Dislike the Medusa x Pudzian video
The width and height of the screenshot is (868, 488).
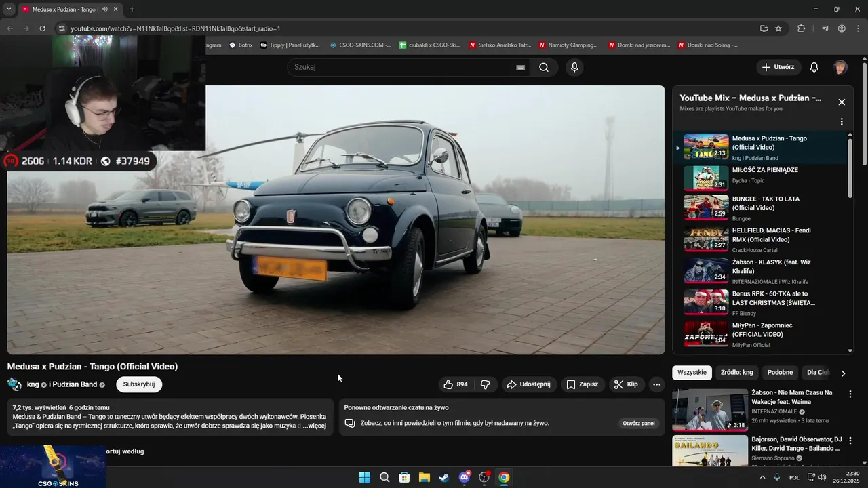coord(486,384)
